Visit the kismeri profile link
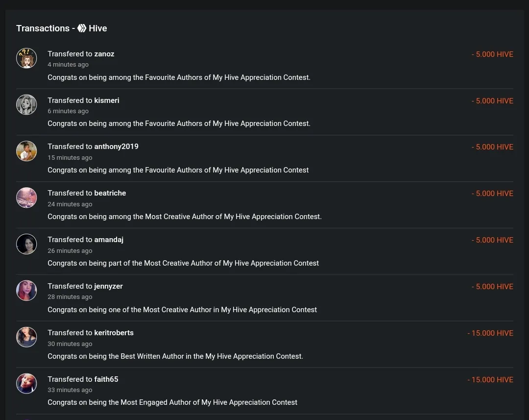Screen dimensions: 529x420 tap(107, 100)
